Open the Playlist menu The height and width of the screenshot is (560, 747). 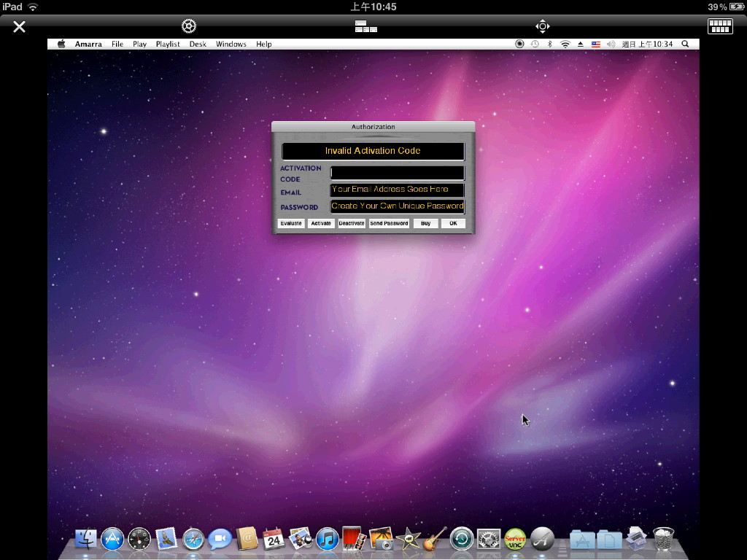pyautogui.click(x=168, y=44)
